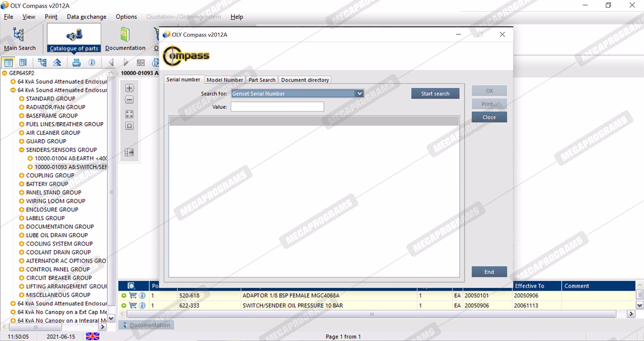
Task: Click the horizontal scrollbar under parts table
Action: click(x=372, y=314)
